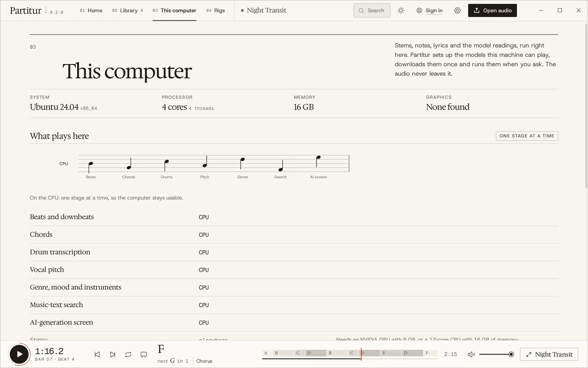Select the Drum transcription row
The image size is (588, 368).
pos(294,252)
